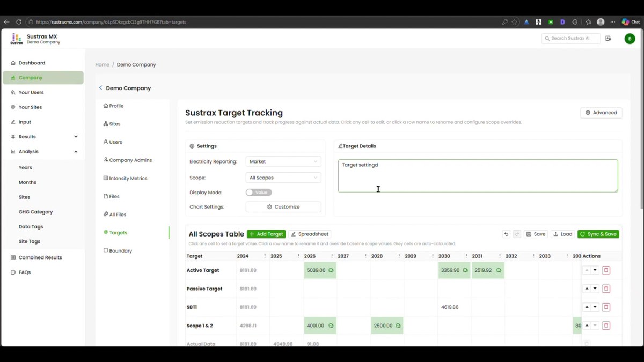644x362 pixels.
Task: Click the undo arrow icon
Action: [x=506, y=234]
